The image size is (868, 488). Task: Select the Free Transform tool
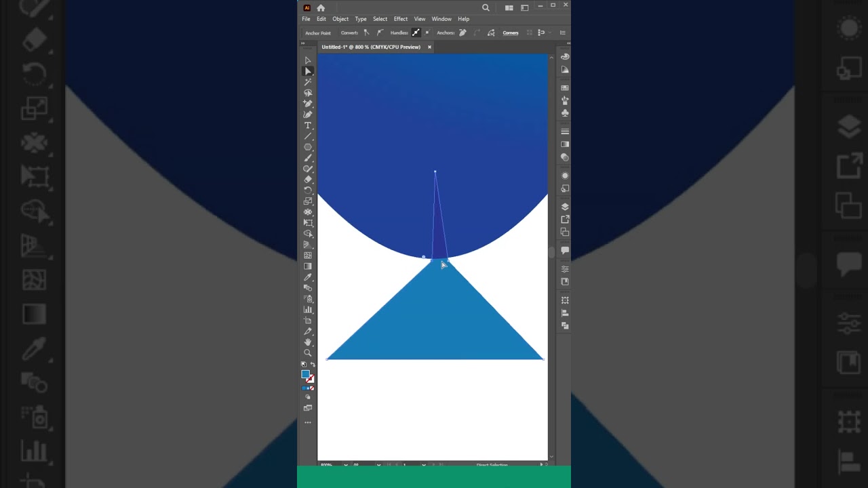click(308, 223)
